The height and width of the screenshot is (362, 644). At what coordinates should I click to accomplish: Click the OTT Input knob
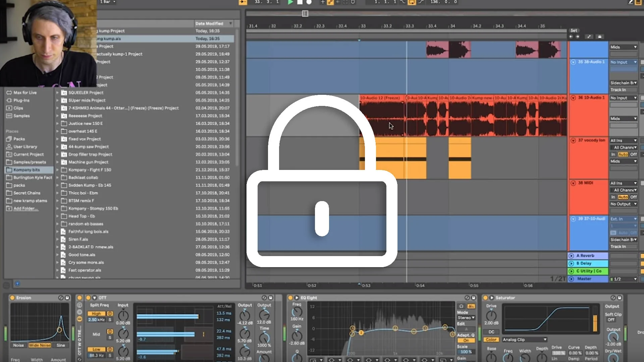(123, 315)
